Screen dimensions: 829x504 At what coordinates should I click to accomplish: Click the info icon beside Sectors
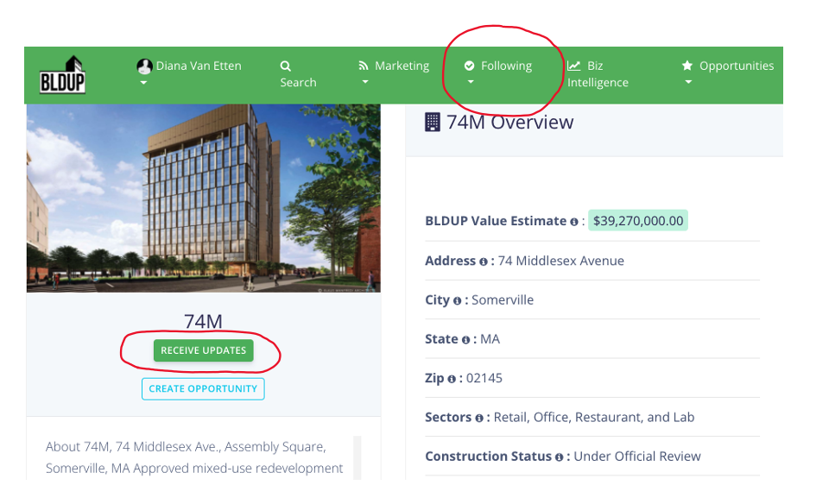[479, 418]
